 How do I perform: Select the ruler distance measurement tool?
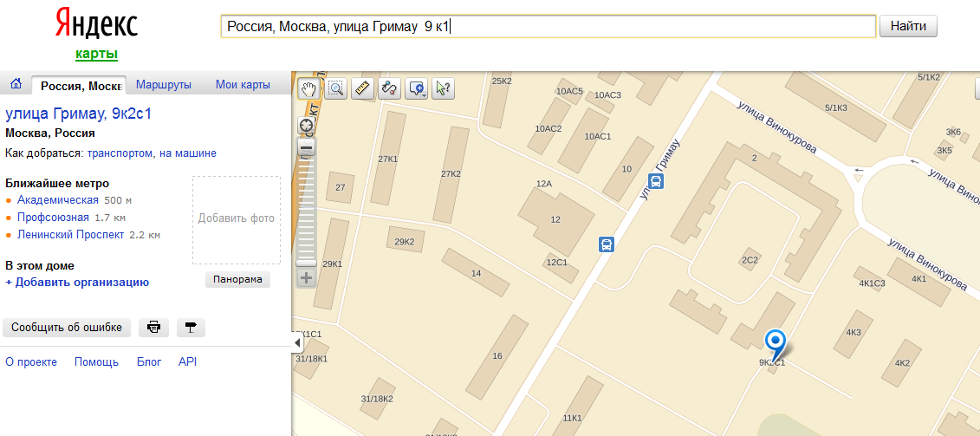coord(362,88)
